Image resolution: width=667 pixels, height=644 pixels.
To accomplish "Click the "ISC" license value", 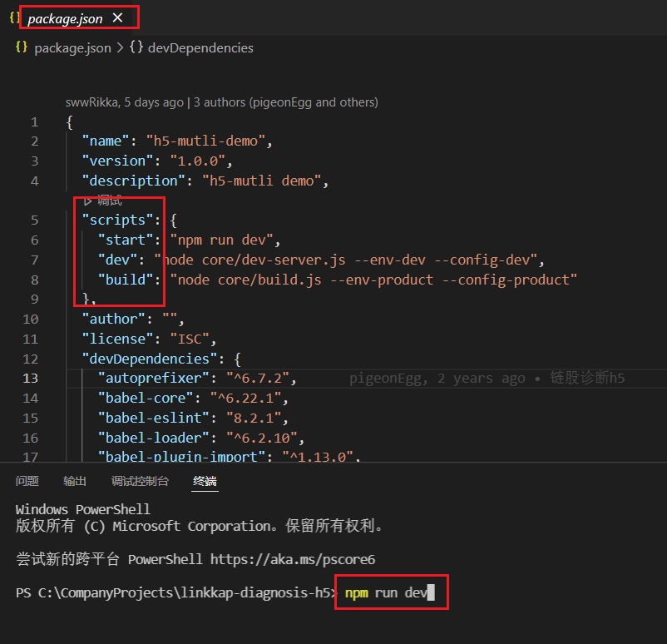I will (x=190, y=339).
